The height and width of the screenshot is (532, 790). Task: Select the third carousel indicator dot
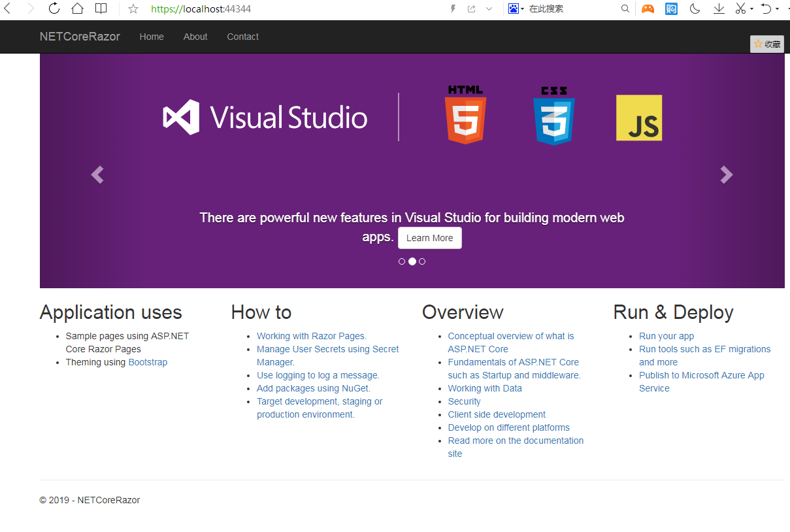point(422,261)
